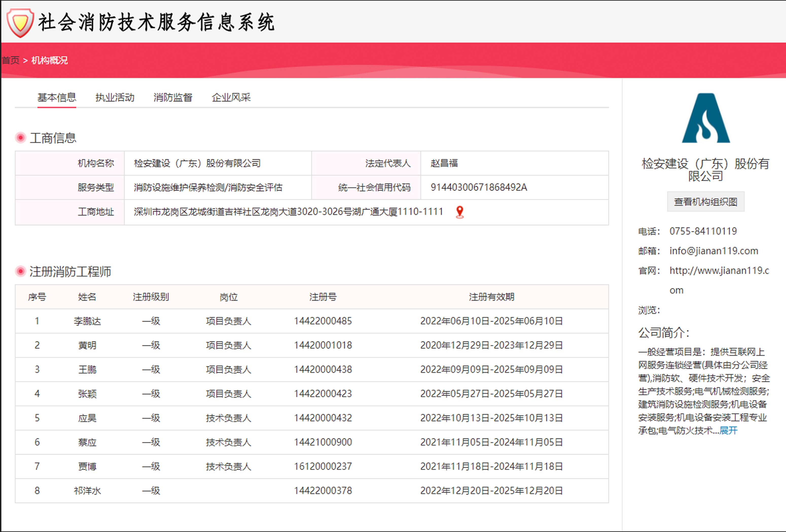Screen dimensions: 786x532
Task: Click registration number 14421000900
Action: [x=323, y=442]
